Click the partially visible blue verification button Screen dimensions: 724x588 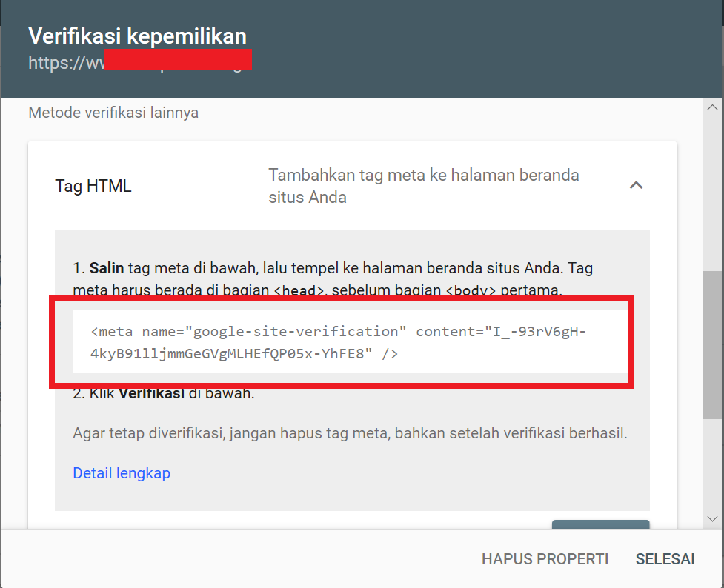click(600, 524)
